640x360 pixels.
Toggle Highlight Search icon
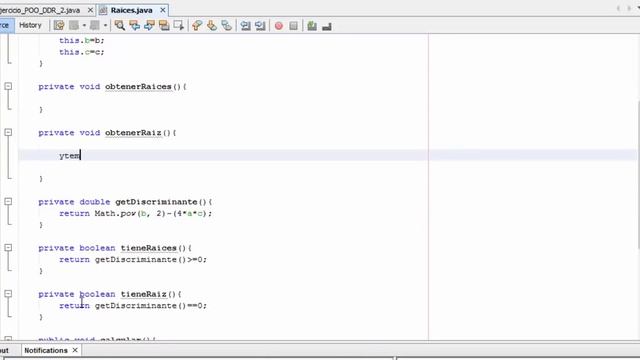click(x=164, y=26)
